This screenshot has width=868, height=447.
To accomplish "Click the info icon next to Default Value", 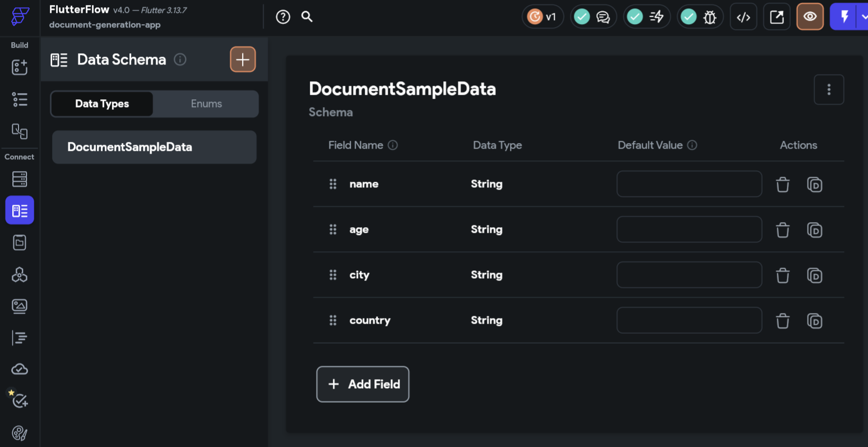I will (692, 145).
